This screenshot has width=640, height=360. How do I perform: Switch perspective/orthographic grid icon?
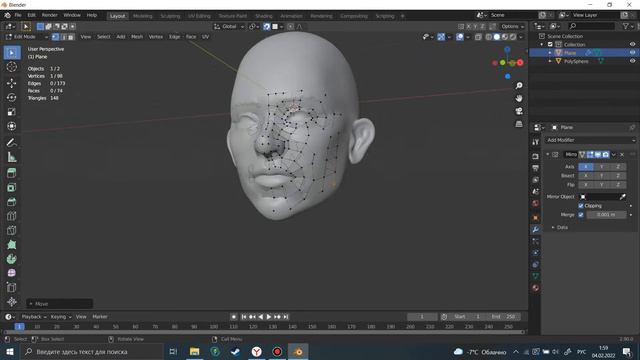pyautogui.click(x=519, y=124)
